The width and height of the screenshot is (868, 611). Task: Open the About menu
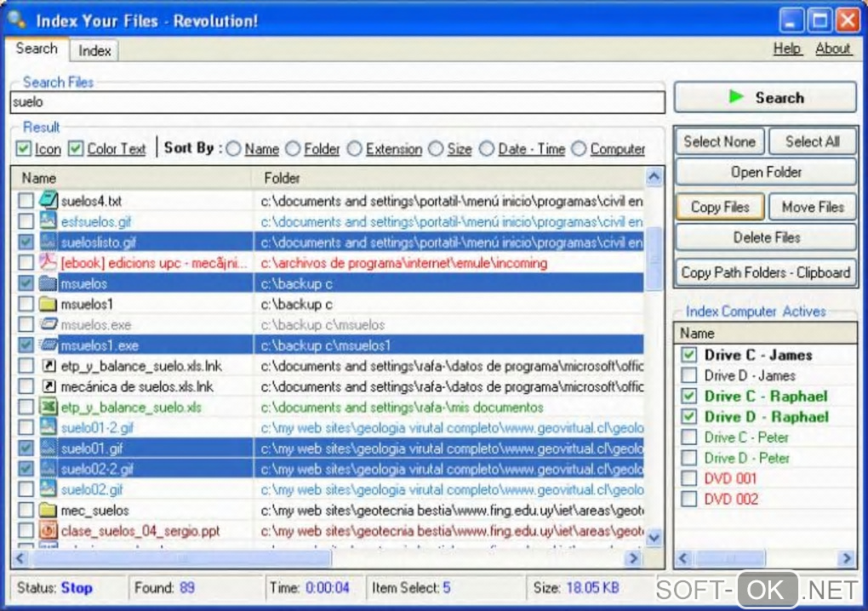point(832,49)
